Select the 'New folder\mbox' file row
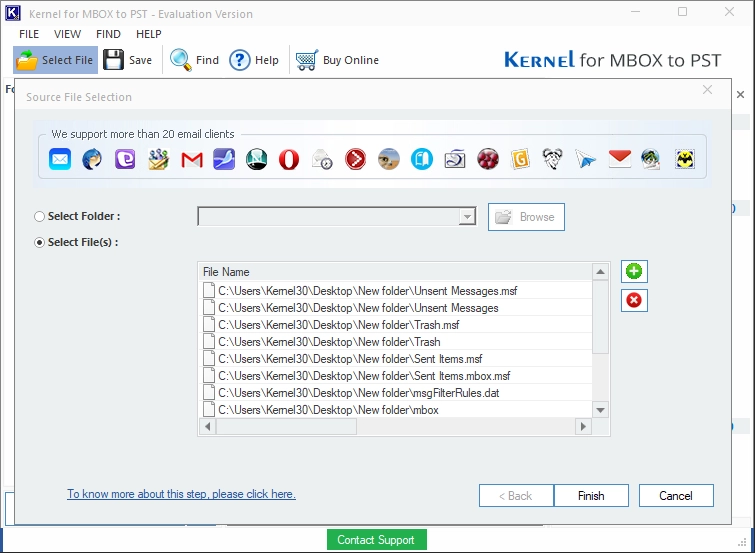The image size is (755, 553). point(396,410)
